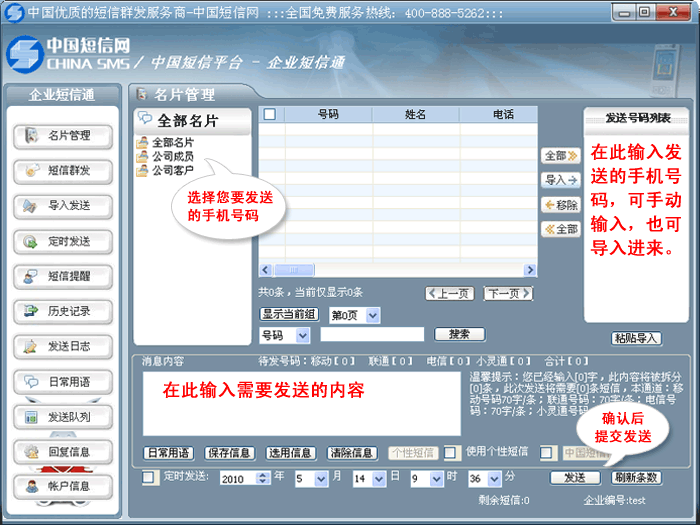
Task: Click the 号码 column header
Action: point(329,114)
